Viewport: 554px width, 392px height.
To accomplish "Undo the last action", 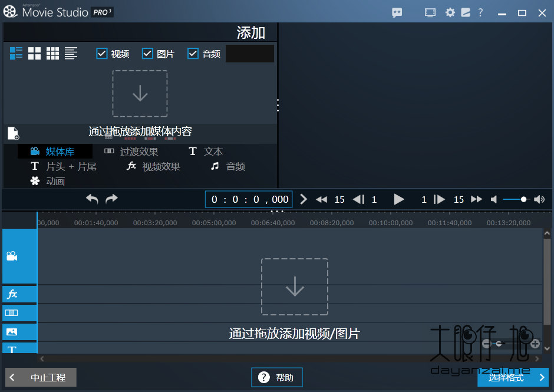I will click(x=92, y=199).
